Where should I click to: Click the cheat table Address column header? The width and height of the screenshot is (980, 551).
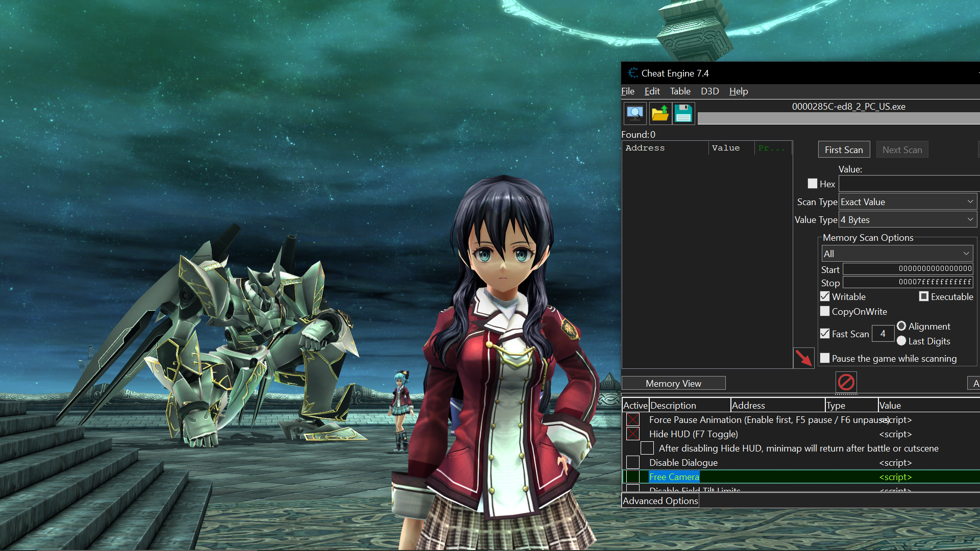(x=778, y=405)
